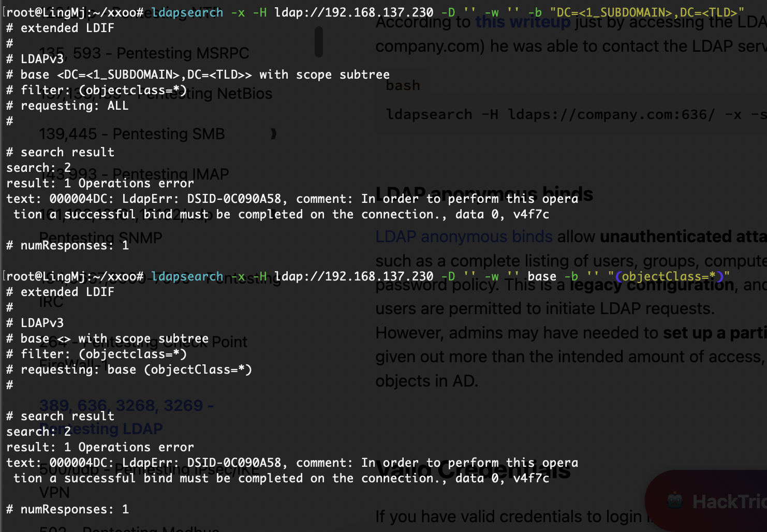Expand the 139,445 Pentesting SMB chevron
767x532 pixels.
[x=273, y=134]
